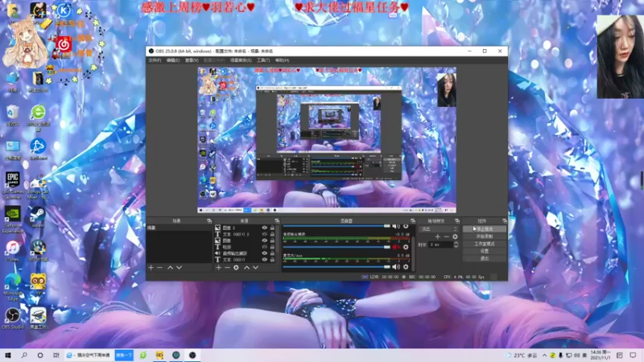644x362 pixels.
Task: Open source properties gear in sources panel
Action: tap(236, 268)
